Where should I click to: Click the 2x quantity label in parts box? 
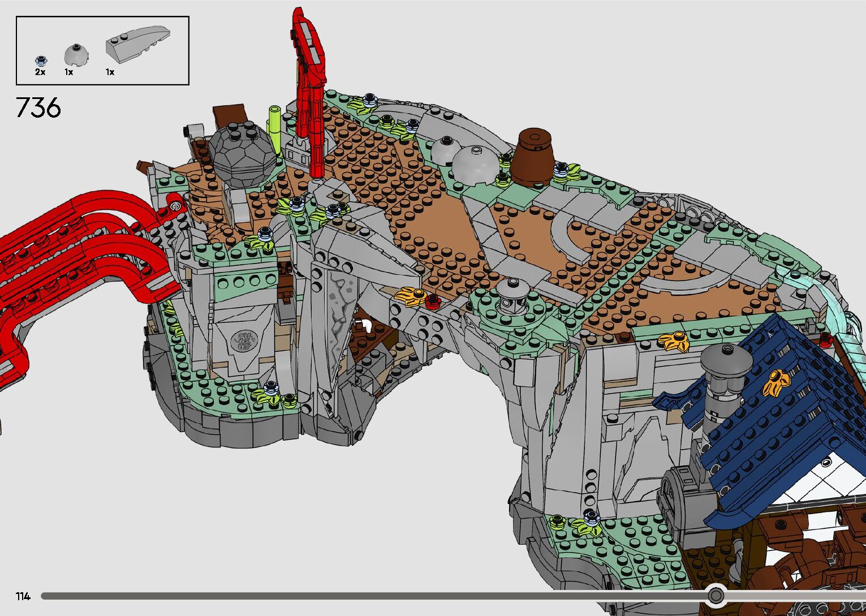pyautogui.click(x=40, y=72)
